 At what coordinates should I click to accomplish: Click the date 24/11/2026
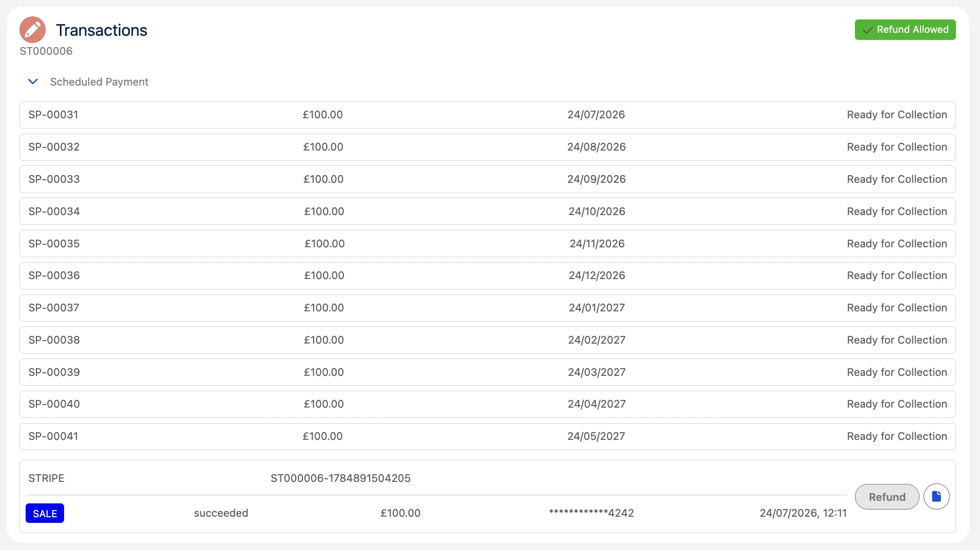point(597,244)
